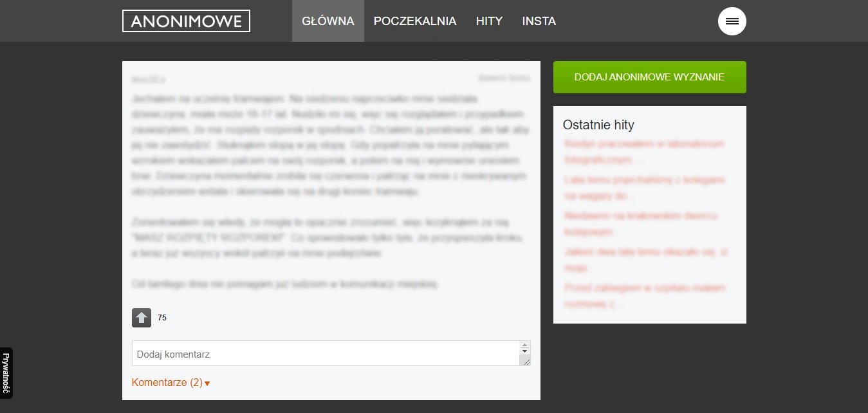Click the confession timestamp link

[x=504, y=78]
